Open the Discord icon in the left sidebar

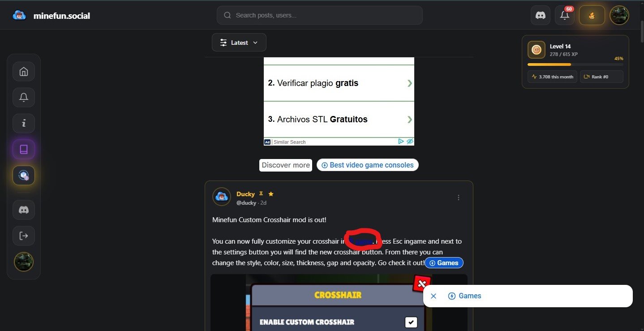tap(24, 210)
